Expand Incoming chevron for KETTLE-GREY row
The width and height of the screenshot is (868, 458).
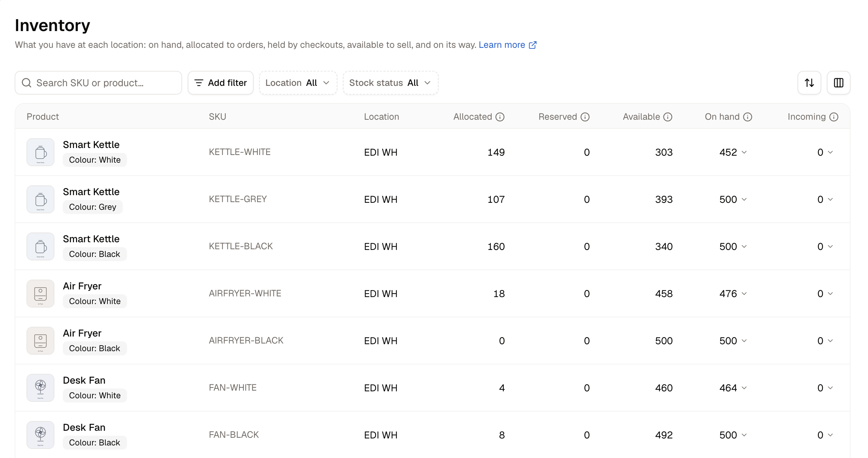click(830, 199)
